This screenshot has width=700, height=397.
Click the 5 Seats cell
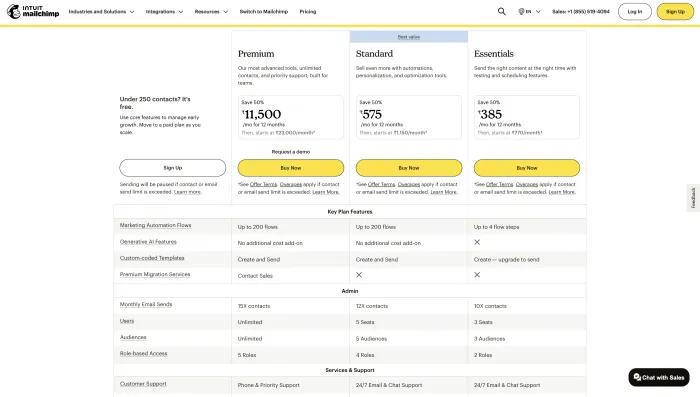(x=365, y=322)
